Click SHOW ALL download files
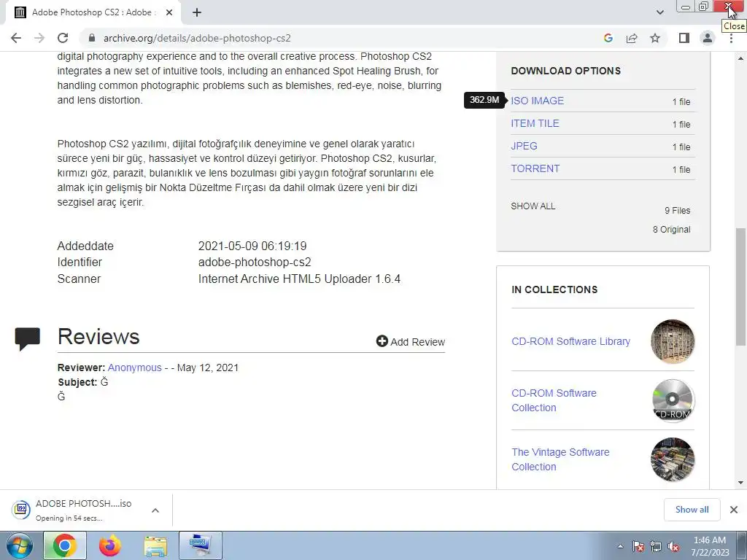The width and height of the screenshot is (747, 560). pyautogui.click(x=533, y=206)
